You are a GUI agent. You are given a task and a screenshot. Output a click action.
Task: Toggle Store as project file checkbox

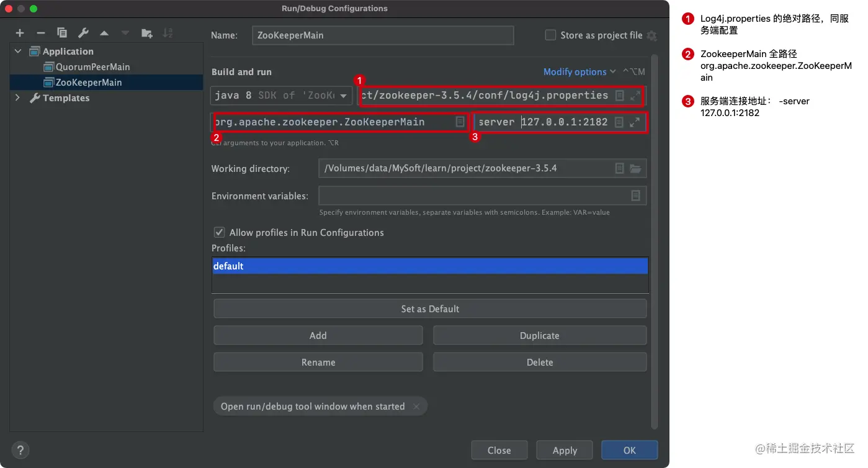coord(550,35)
